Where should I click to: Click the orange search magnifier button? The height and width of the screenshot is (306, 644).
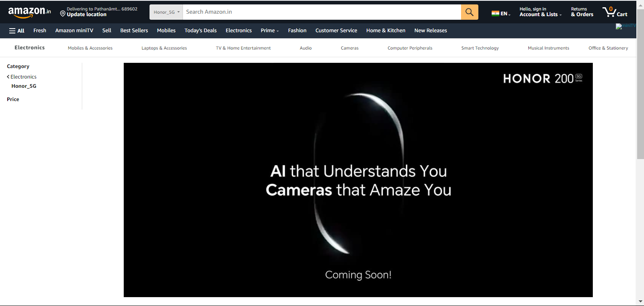[x=469, y=12]
